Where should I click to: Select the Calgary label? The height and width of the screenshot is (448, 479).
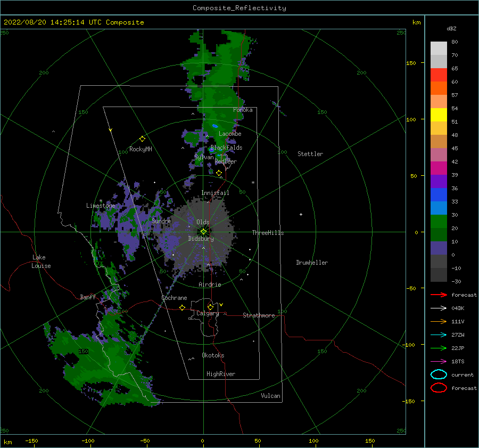click(x=208, y=313)
